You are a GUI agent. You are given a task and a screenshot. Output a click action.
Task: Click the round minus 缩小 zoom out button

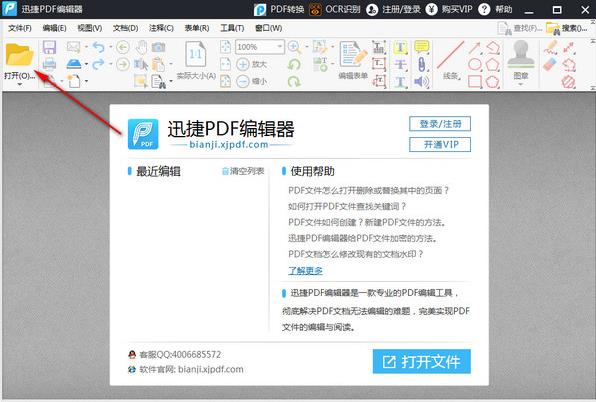coord(243,81)
